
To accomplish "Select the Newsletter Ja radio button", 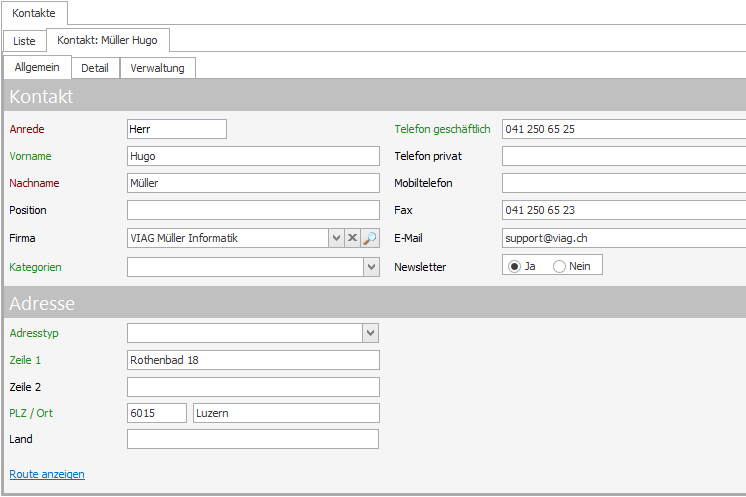I will 514,266.
